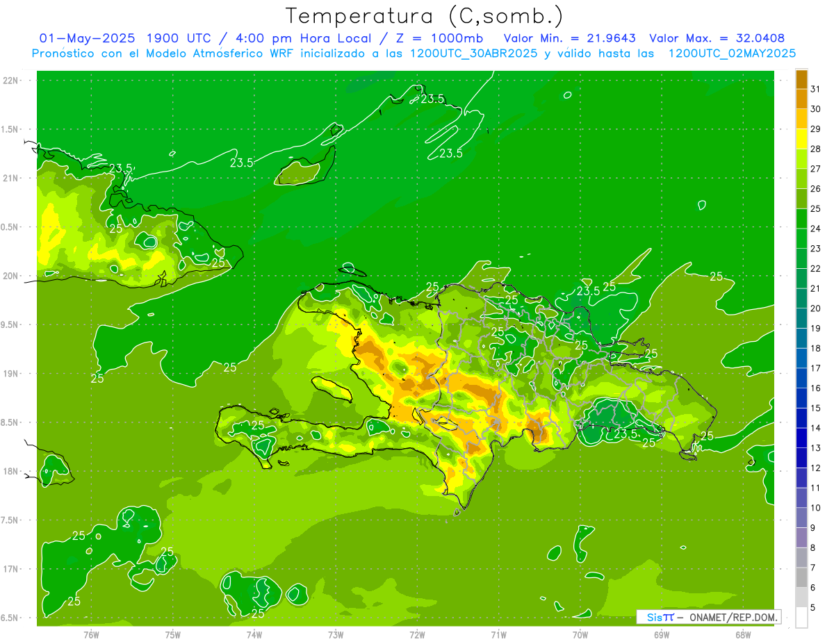Click the '69W' longitude axis label
The height and width of the screenshot is (644, 834).
click(662, 634)
